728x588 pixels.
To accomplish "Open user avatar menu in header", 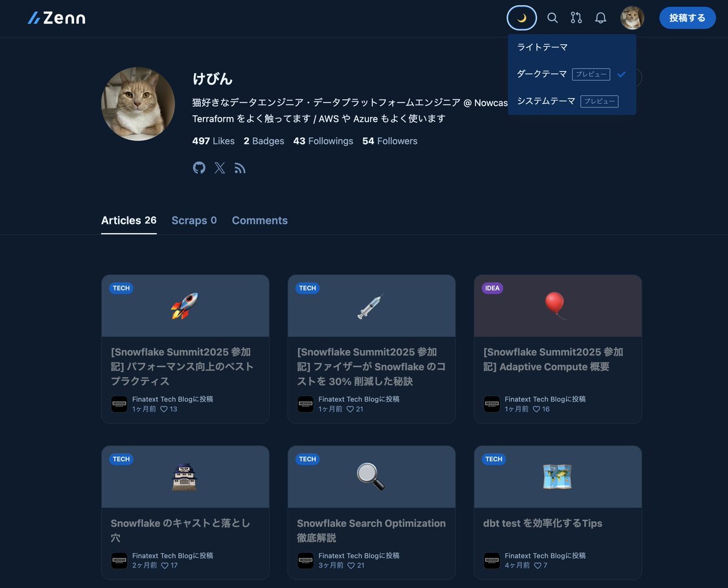I will (632, 18).
